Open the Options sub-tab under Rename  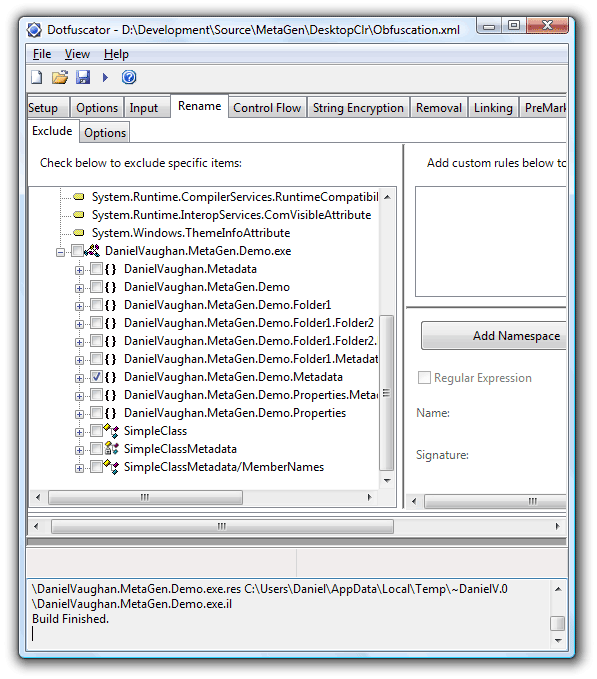(x=105, y=133)
